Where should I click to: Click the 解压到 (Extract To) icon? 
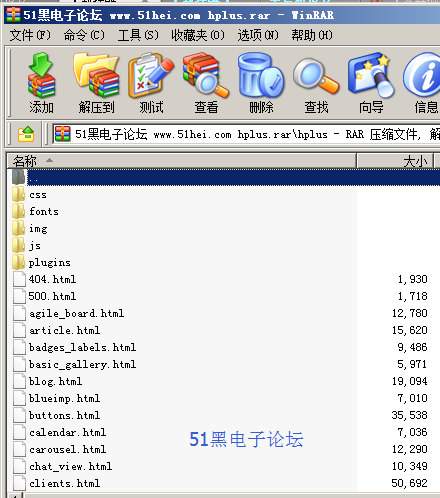96,83
